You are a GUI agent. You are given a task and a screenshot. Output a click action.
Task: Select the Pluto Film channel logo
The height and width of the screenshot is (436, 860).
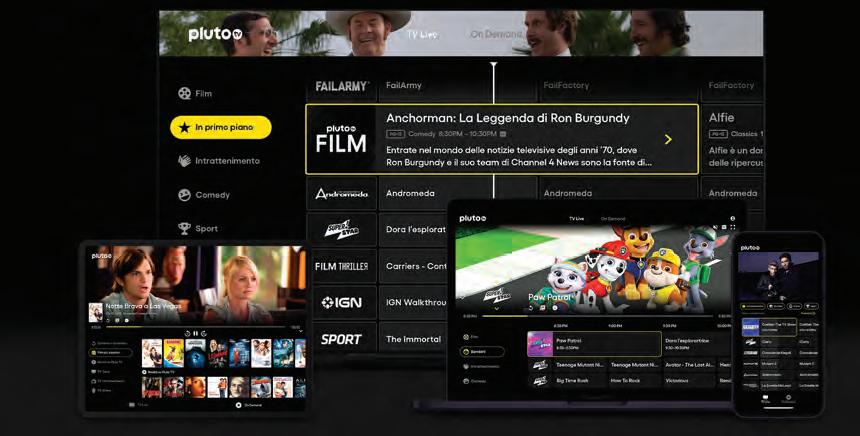(341, 139)
